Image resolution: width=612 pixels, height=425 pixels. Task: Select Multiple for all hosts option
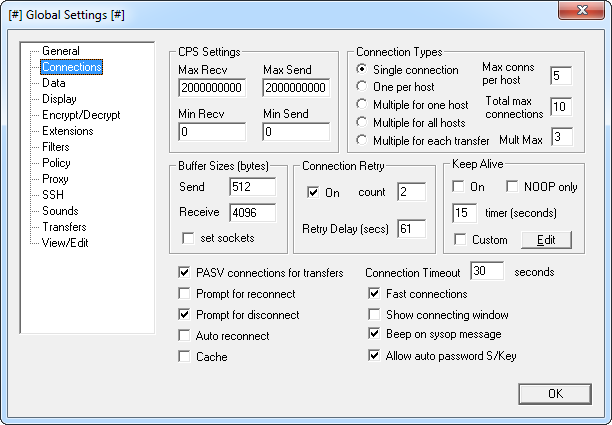[x=362, y=122]
